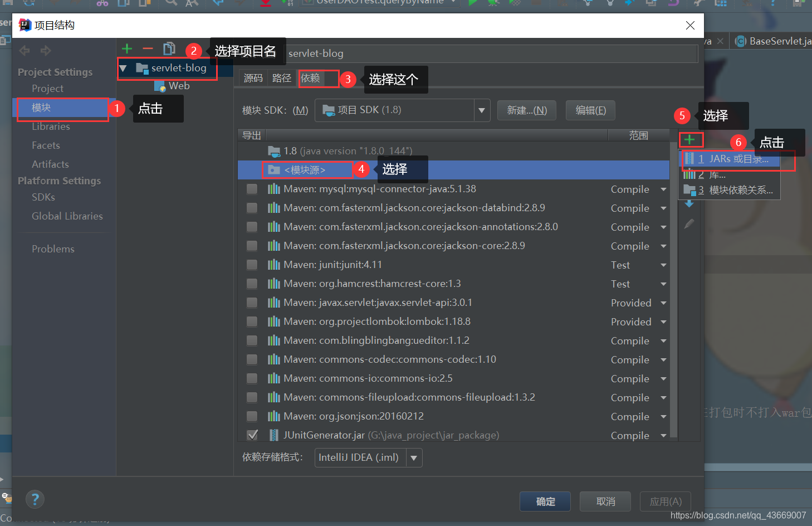This screenshot has height=526, width=812.
Task: Click the copy module icon
Action: point(169,49)
